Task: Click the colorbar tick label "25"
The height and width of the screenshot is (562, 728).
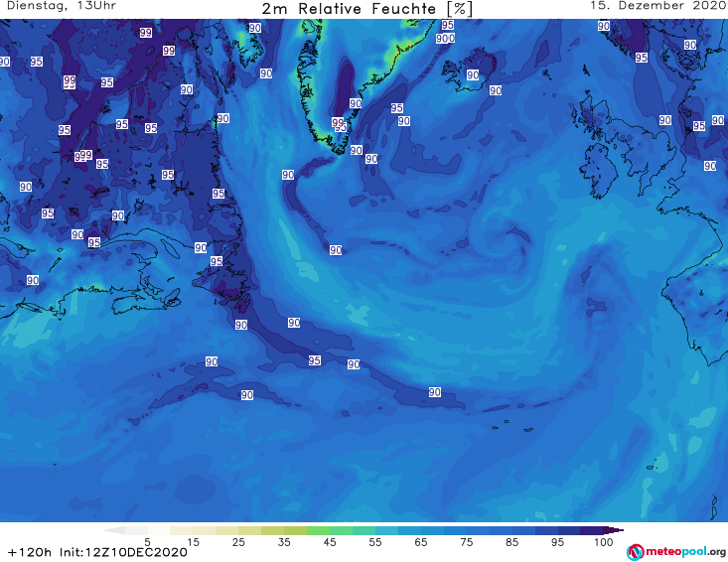Action: click(238, 542)
